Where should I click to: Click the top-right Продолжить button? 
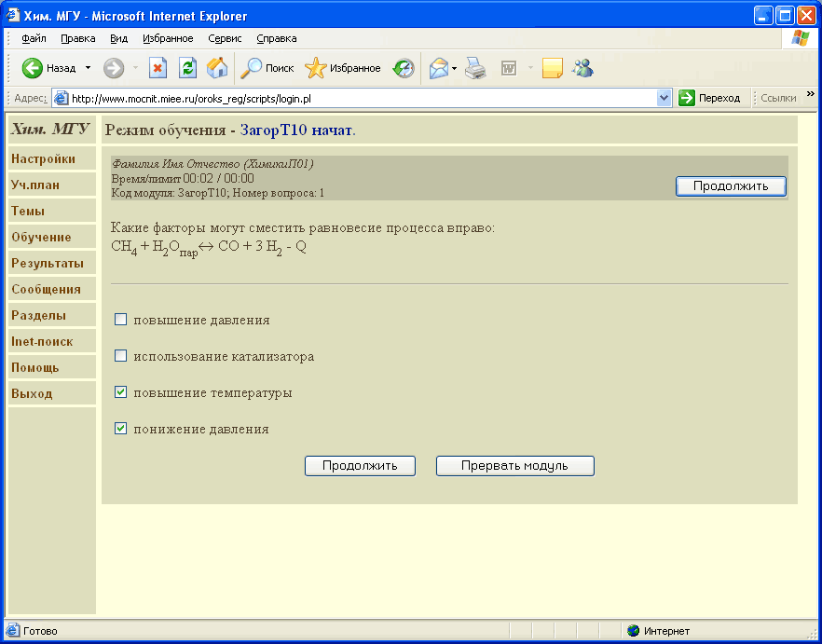tap(731, 186)
